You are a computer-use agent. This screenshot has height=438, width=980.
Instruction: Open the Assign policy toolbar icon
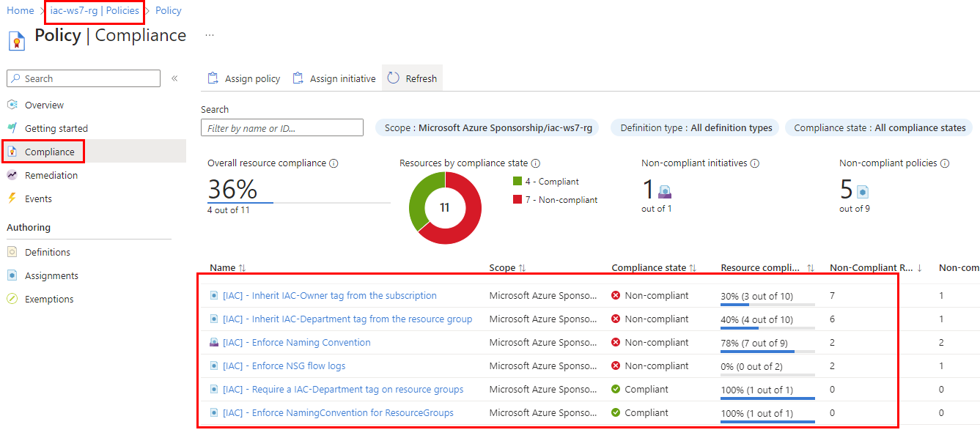[243, 78]
